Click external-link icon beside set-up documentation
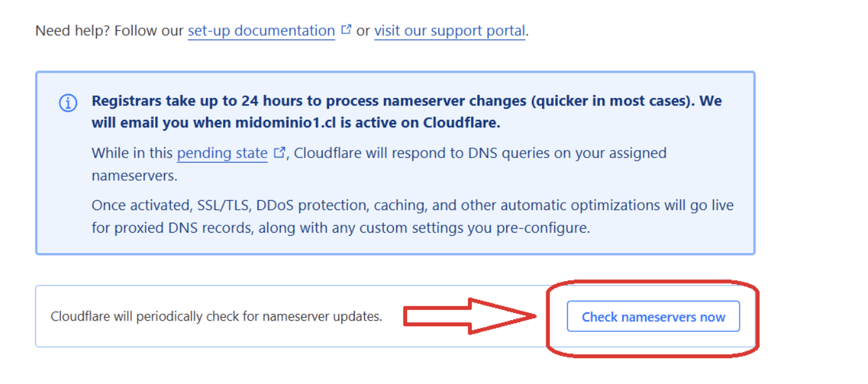 346,29
